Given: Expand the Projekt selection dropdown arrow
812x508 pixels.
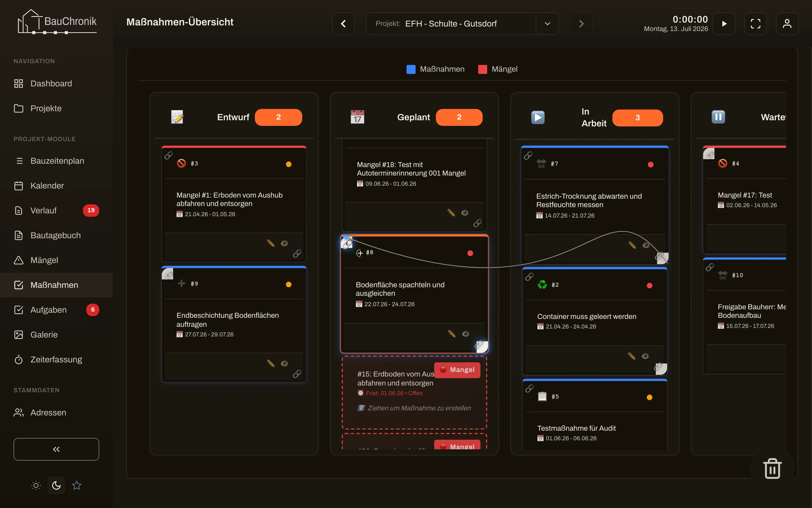Looking at the screenshot, I should coord(547,23).
